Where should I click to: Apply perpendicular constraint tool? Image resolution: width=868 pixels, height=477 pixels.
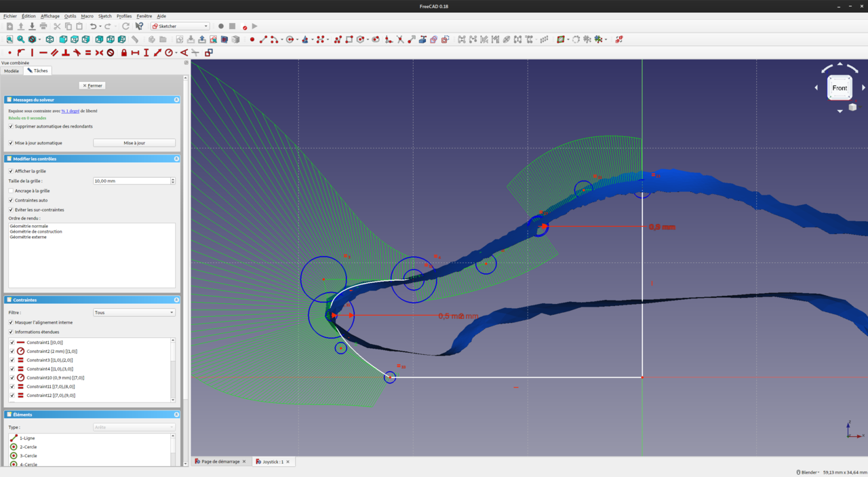(x=66, y=52)
